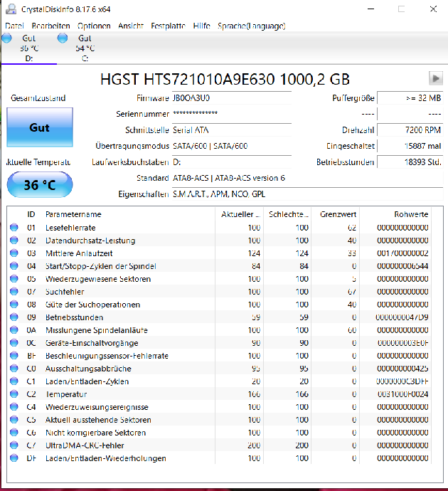Click the status orb for Mittlere Anlaufzeit
The width and height of the screenshot is (448, 491).
click(14, 253)
